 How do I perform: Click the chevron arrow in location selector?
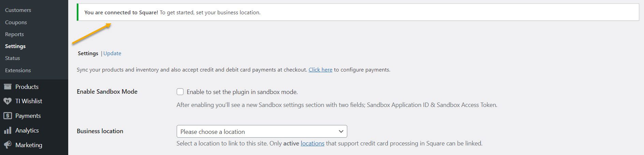(341, 131)
